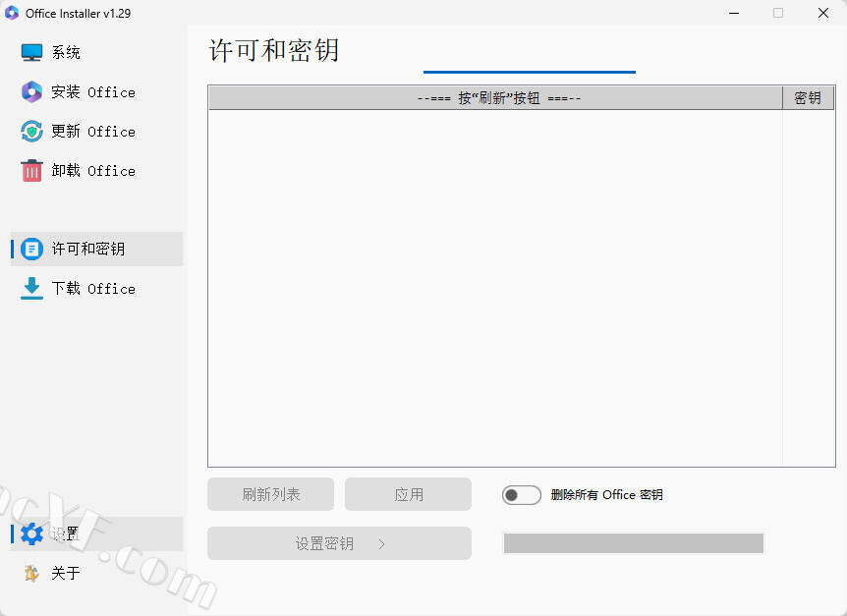The height and width of the screenshot is (616, 847).
Task: Click the Office Installer title bar logo
Action: [x=12, y=13]
